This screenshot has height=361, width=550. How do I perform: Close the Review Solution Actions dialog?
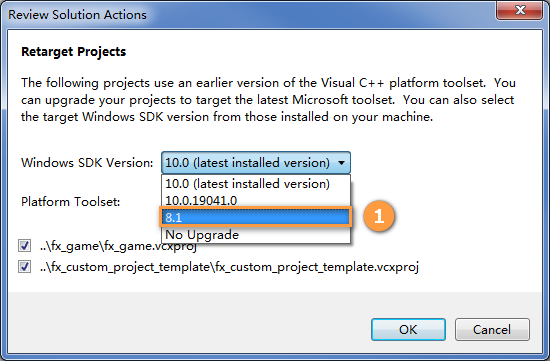(x=519, y=10)
